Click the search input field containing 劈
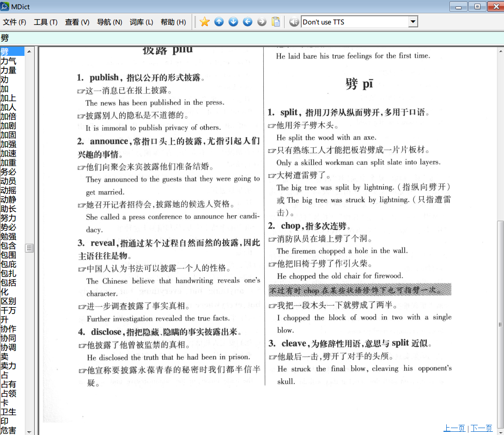Viewport: 504px width, 435px height. 252,38
